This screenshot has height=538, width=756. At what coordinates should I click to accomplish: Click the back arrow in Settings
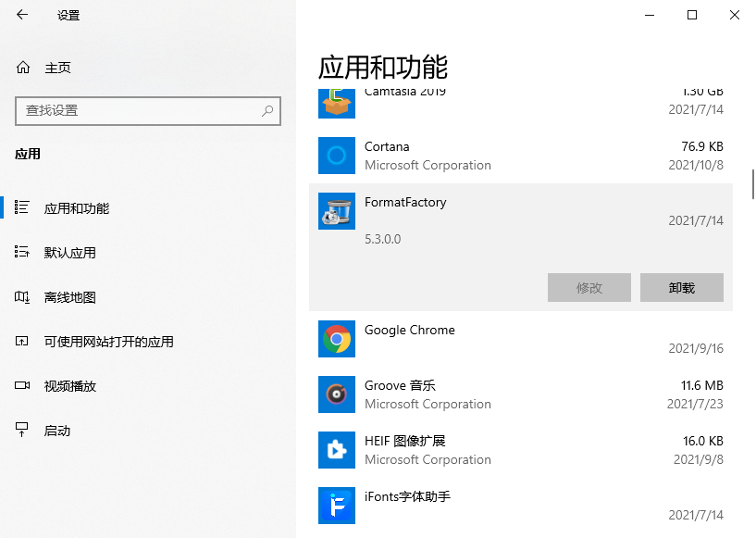(x=22, y=15)
